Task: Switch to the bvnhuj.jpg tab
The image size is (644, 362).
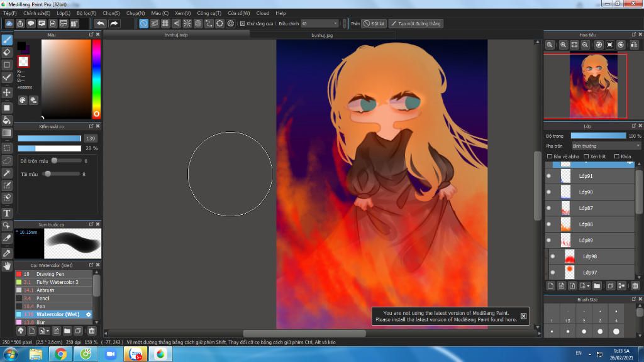Action: (x=322, y=35)
